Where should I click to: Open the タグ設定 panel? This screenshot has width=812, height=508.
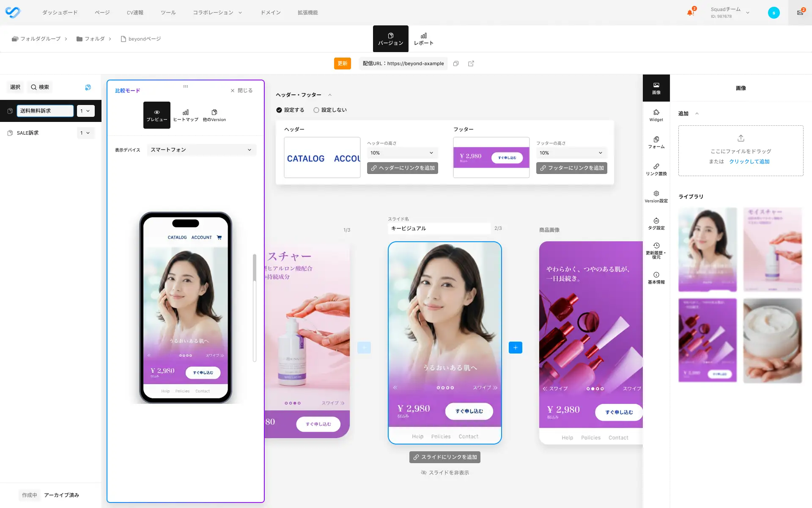pyautogui.click(x=656, y=224)
